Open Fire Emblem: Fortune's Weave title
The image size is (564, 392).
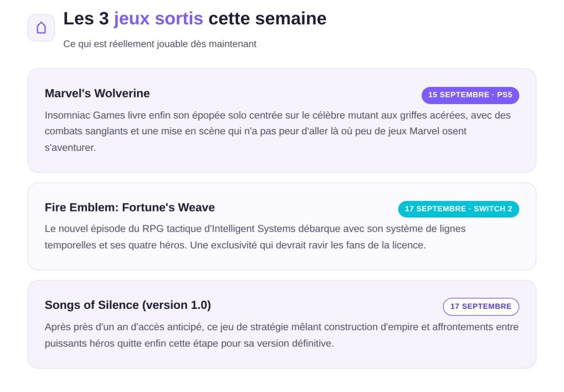click(x=129, y=208)
